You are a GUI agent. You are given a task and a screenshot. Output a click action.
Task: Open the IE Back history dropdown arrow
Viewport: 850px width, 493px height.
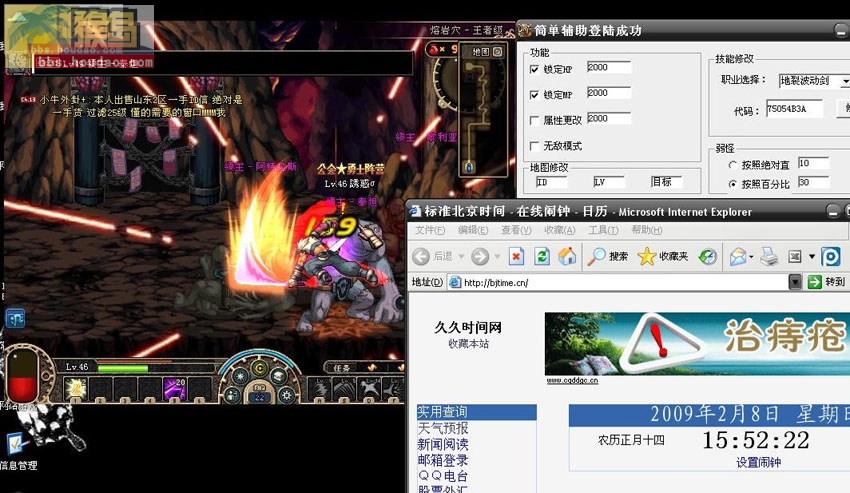(462, 256)
